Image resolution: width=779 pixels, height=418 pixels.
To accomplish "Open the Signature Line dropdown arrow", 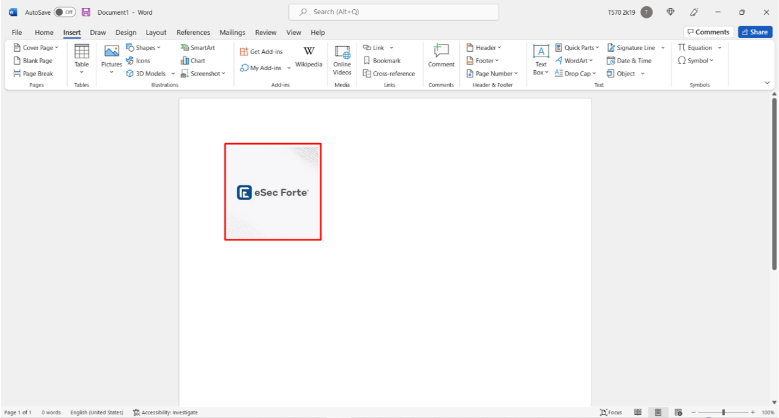I will point(663,48).
